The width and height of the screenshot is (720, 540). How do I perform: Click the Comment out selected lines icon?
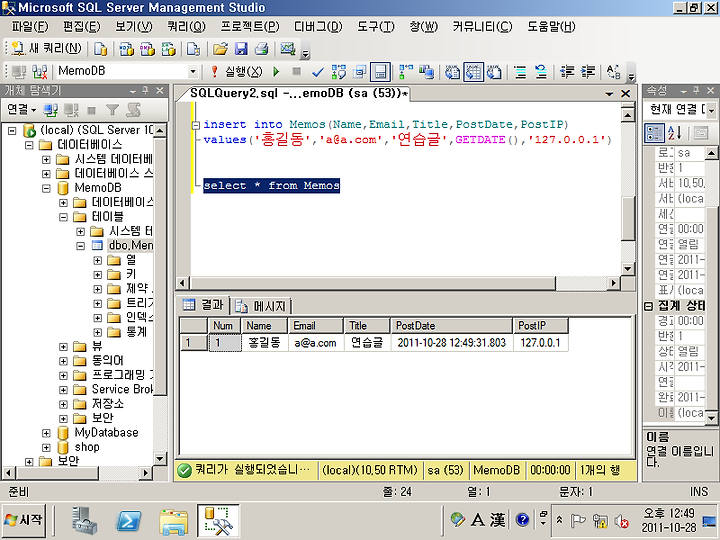click(520, 72)
